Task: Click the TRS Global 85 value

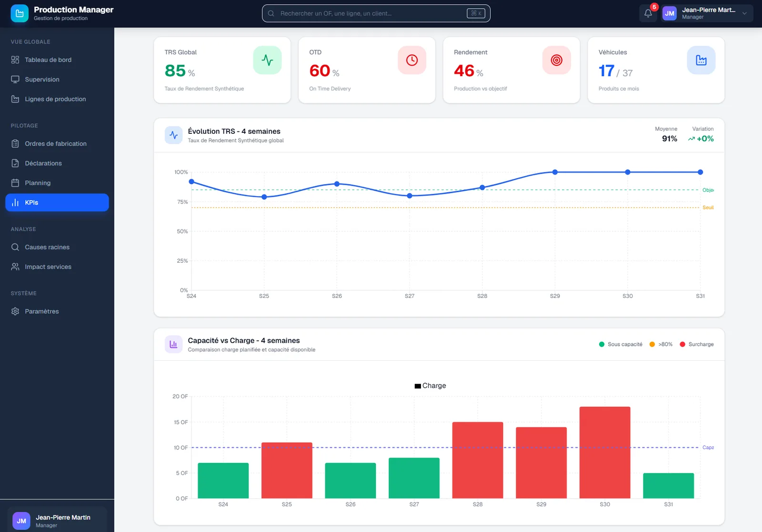Action: (175, 71)
